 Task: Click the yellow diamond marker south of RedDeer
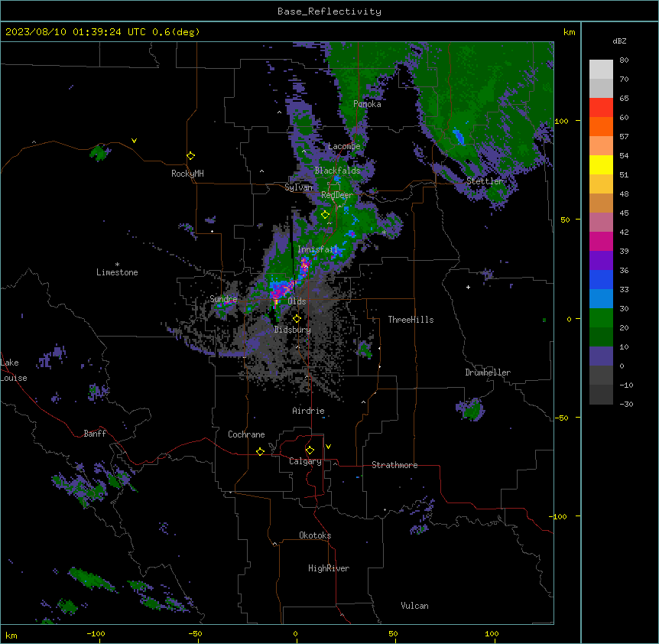coord(325,215)
